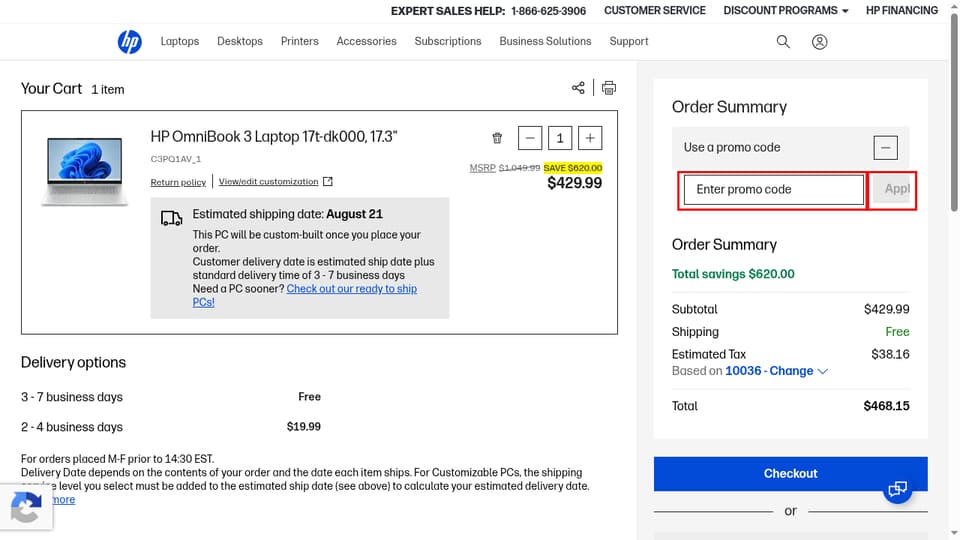Open the HP Financing link

point(901,10)
